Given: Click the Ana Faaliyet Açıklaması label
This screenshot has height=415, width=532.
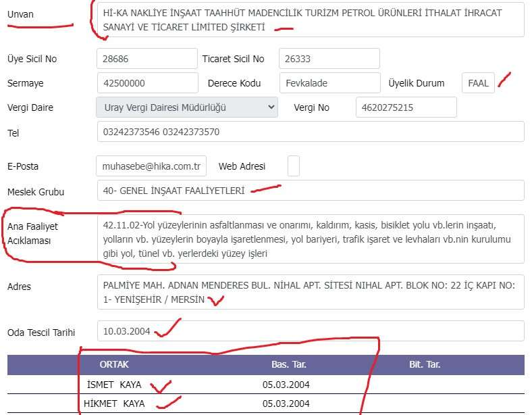Looking at the screenshot, I should (32, 233).
